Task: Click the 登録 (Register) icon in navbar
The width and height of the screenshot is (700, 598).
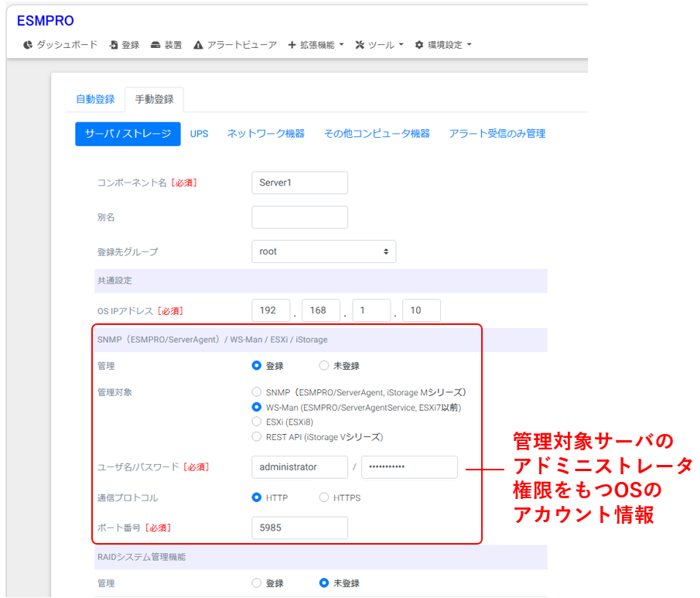Action: point(114,45)
